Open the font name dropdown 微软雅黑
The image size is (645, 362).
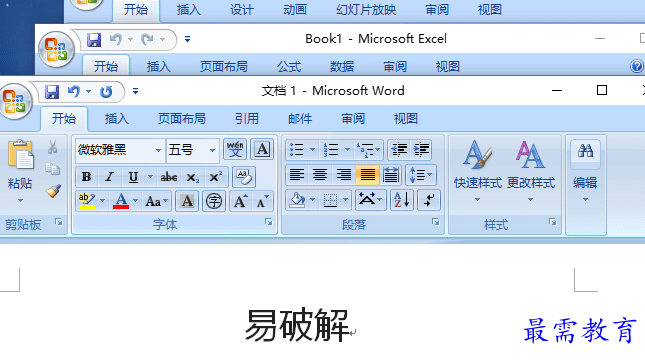158,150
